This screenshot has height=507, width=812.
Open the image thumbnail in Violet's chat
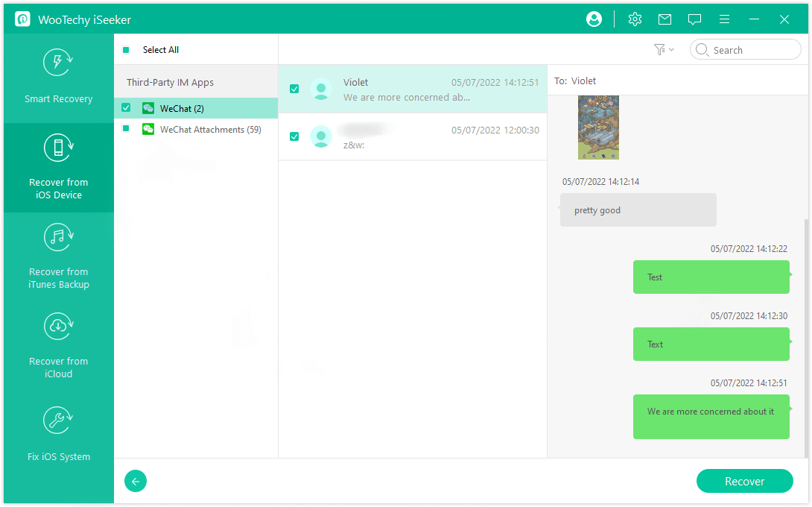coord(598,127)
